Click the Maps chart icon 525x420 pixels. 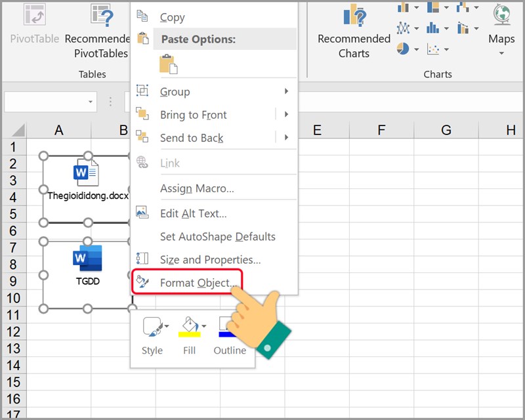[x=501, y=14]
